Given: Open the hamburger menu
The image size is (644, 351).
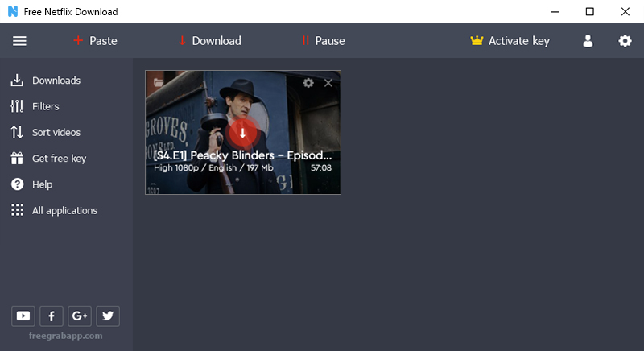Looking at the screenshot, I should [19, 41].
